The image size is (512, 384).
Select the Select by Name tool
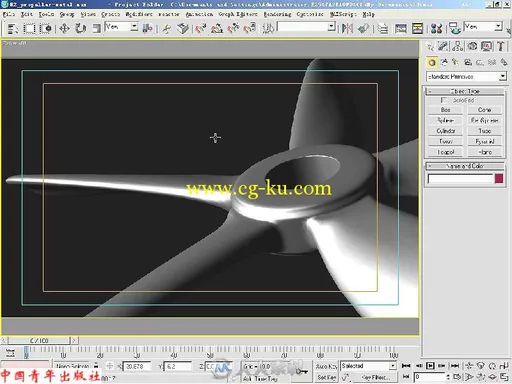12,29
